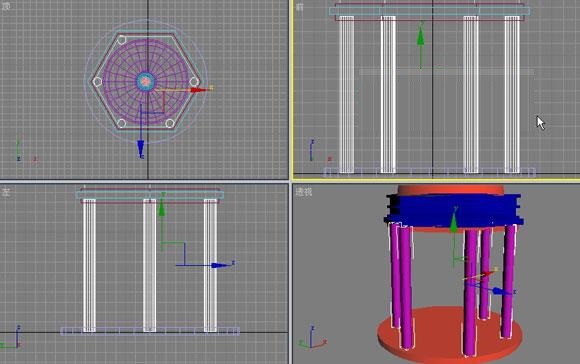Grab blue Z-axis arrow in Left viewport
Viewport: 580px width, 364px height.
point(220,265)
